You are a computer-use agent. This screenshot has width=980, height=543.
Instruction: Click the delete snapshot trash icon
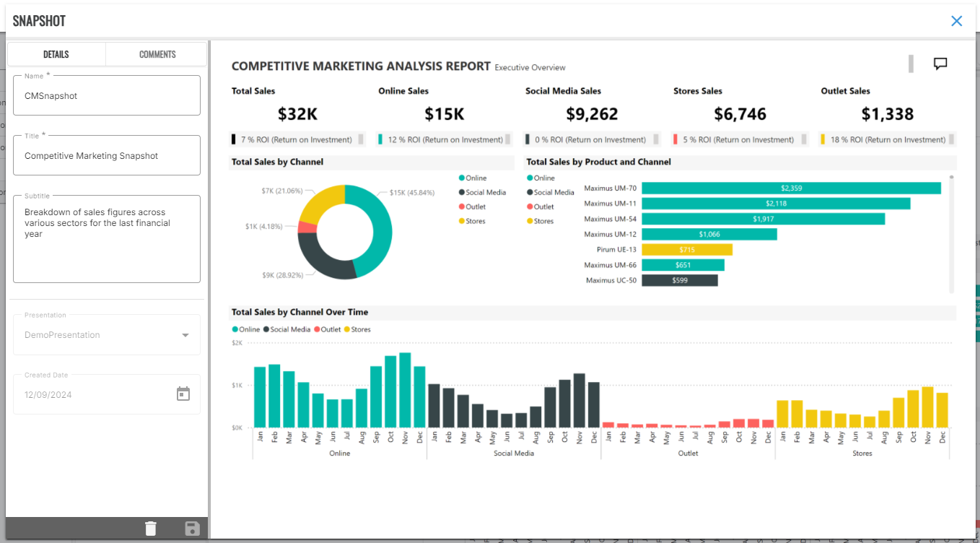click(150, 529)
